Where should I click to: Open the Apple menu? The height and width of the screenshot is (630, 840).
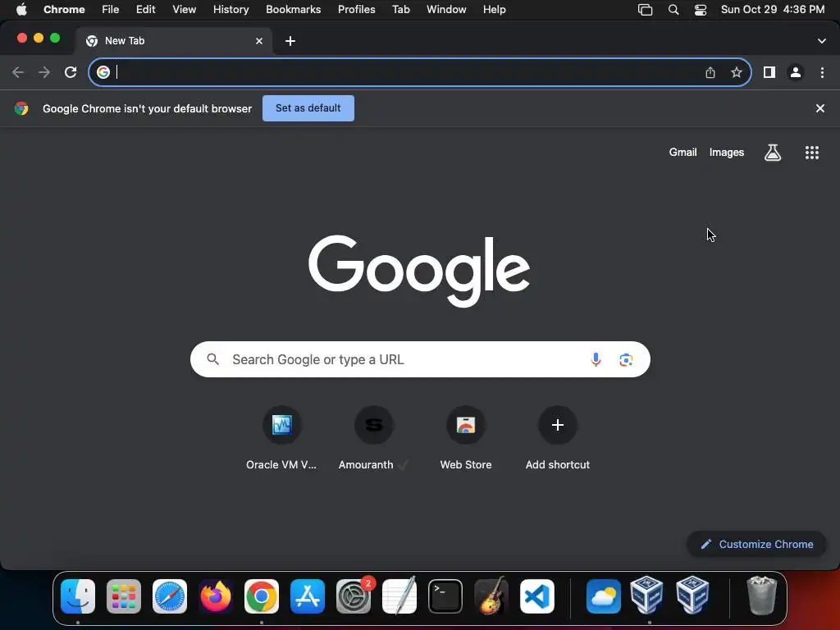(x=21, y=10)
